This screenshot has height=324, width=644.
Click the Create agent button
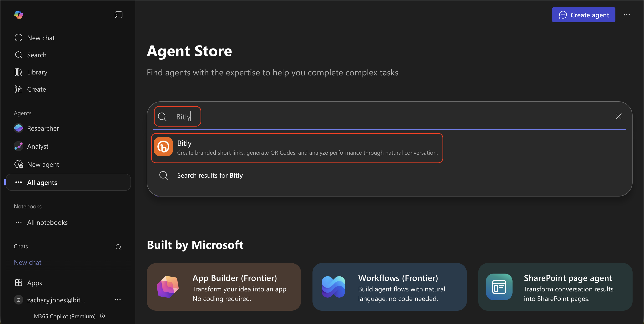pyautogui.click(x=583, y=15)
